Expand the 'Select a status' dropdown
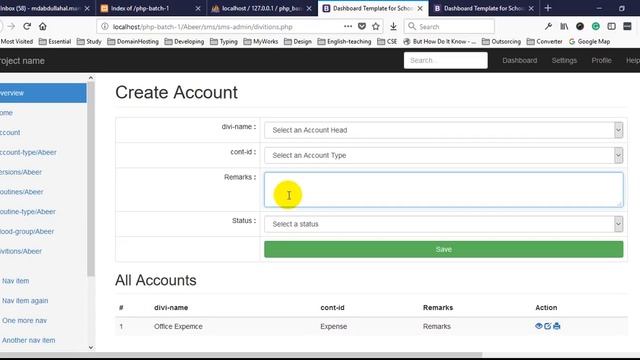This screenshot has height=360, width=640. click(443, 224)
